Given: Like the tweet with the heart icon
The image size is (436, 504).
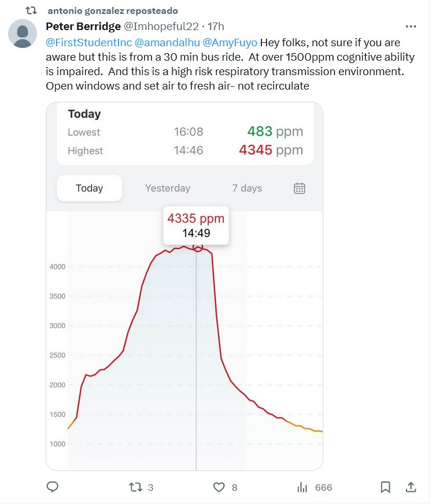Looking at the screenshot, I should (x=219, y=487).
